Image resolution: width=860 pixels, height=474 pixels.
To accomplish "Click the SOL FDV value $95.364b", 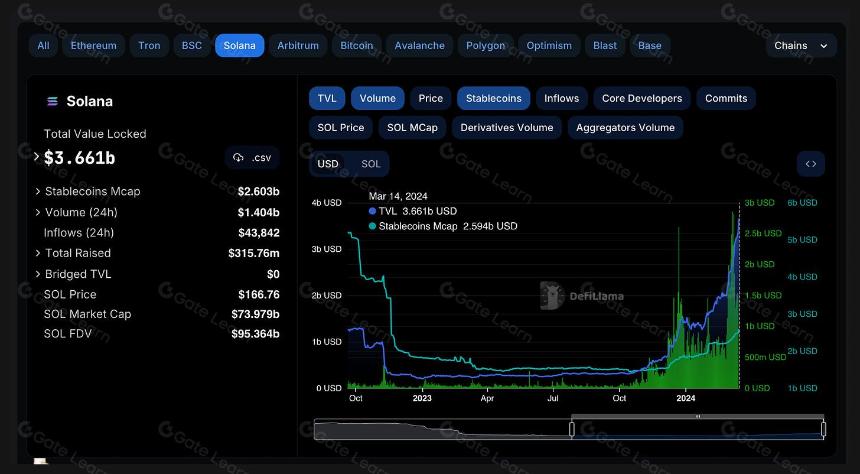I will (x=256, y=334).
